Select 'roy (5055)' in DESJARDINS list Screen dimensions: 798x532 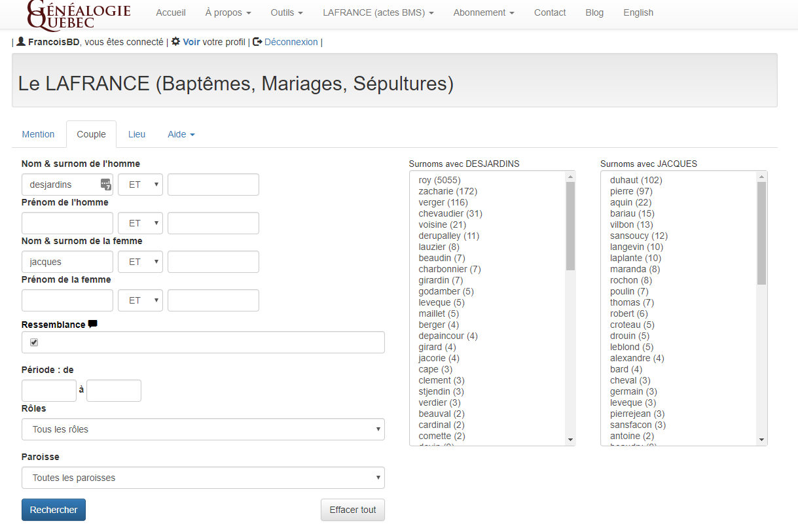[x=440, y=180]
